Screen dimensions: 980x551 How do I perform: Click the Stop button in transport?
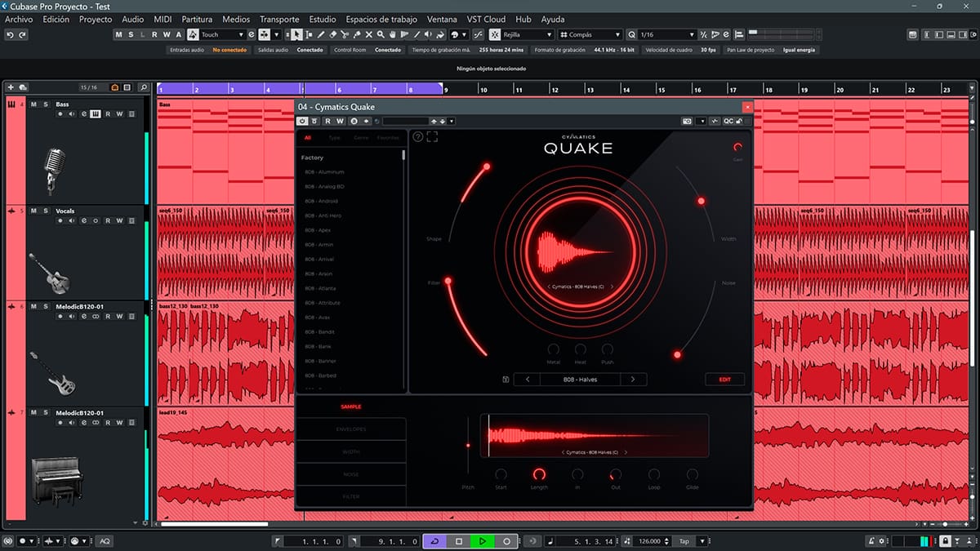[459, 541]
